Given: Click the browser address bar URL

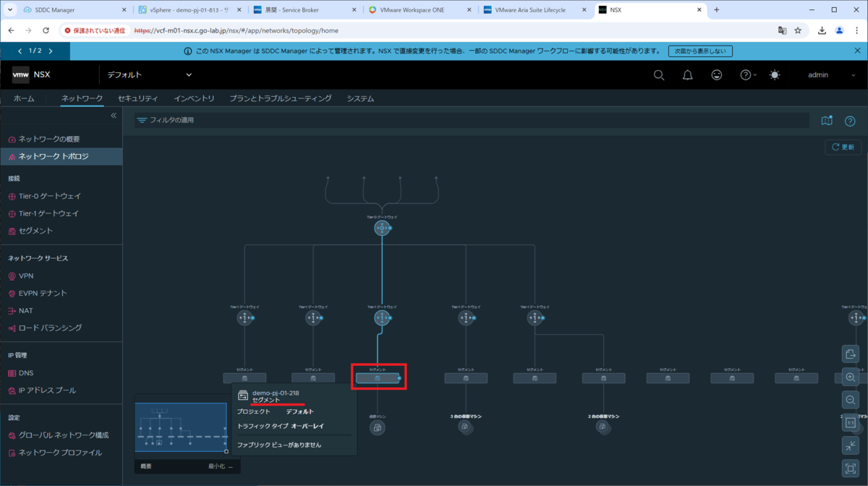Looking at the screenshot, I should [237, 31].
